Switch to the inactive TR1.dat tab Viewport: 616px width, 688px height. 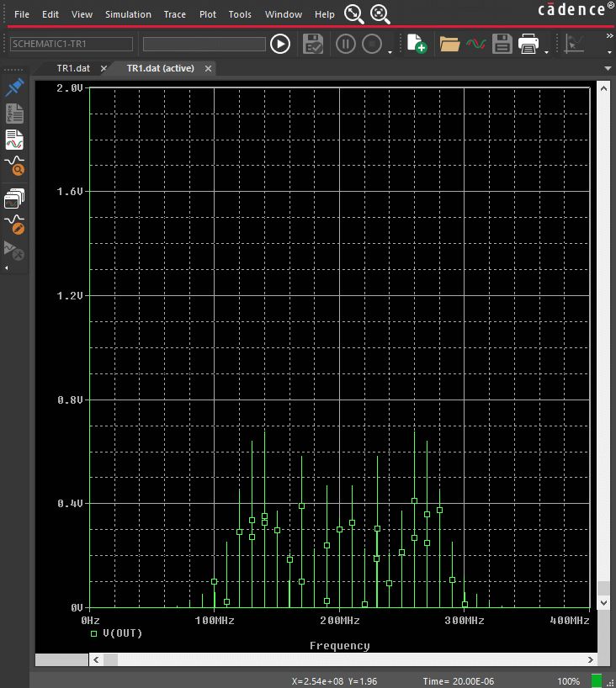(73, 68)
